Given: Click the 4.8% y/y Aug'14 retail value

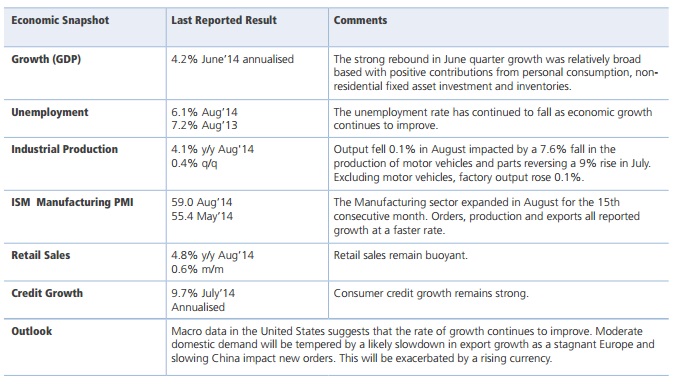Looking at the screenshot, I should click(212, 255).
